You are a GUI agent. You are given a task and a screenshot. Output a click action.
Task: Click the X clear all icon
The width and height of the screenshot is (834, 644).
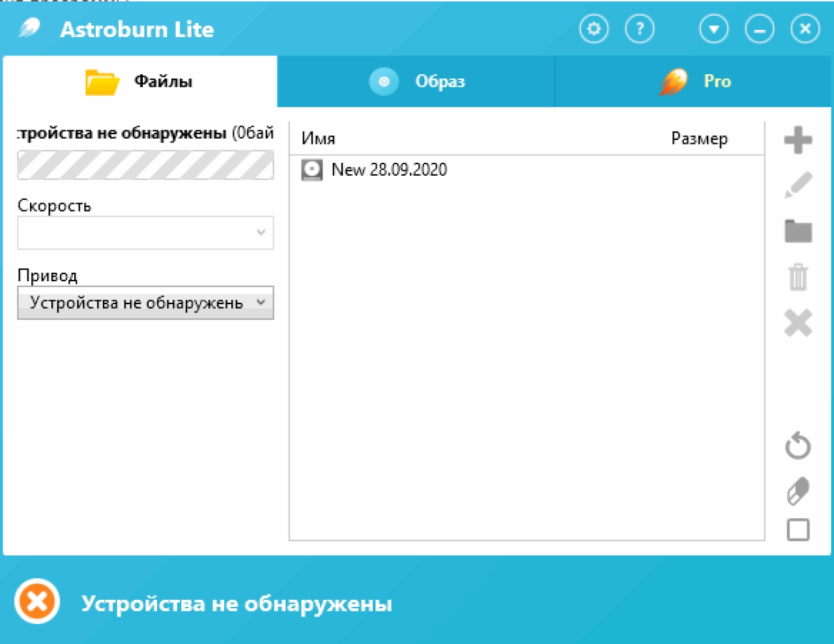[x=798, y=323]
